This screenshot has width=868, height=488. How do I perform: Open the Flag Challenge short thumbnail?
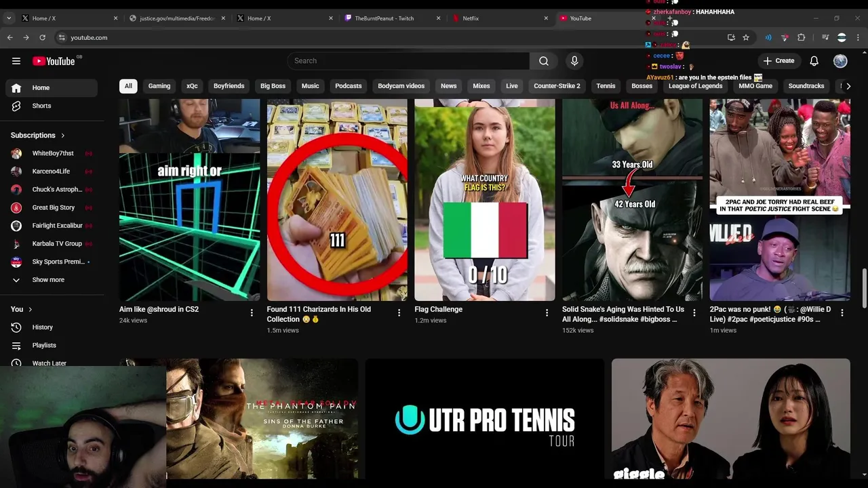[485, 200]
